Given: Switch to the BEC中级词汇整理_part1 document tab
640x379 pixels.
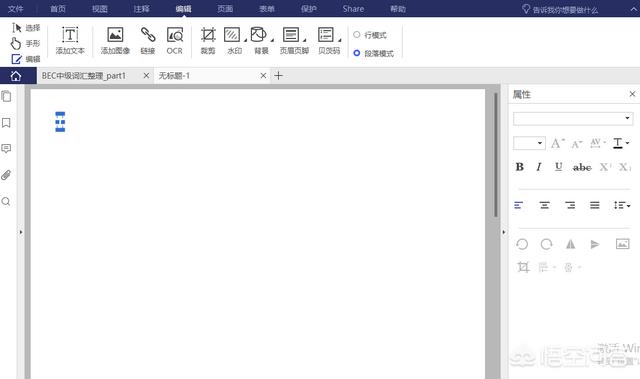Looking at the screenshot, I should click(x=84, y=76).
